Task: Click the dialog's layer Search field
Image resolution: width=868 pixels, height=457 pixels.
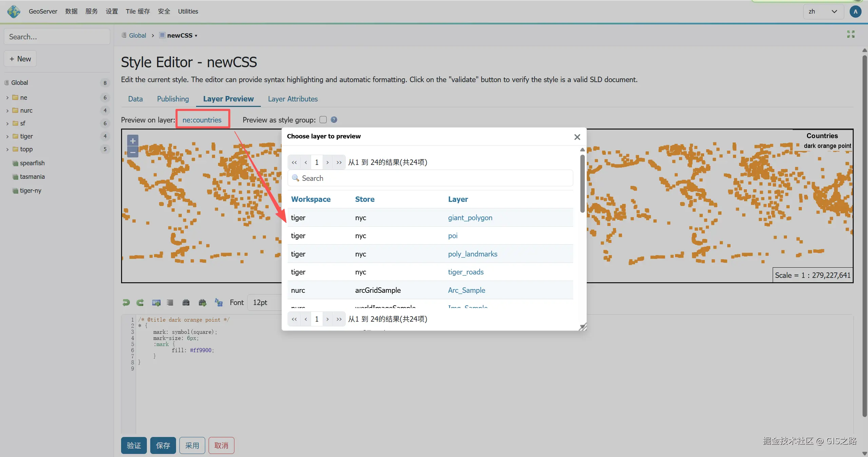Action: point(430,178)
